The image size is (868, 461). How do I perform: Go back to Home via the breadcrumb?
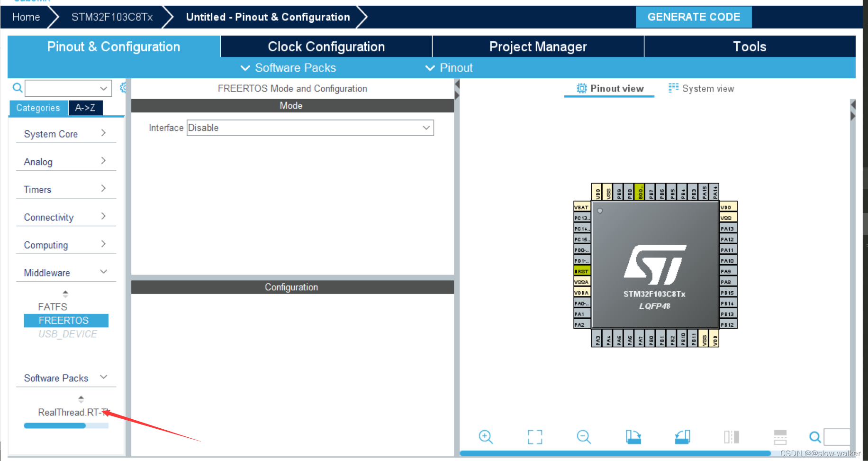(x=26, y=17)
